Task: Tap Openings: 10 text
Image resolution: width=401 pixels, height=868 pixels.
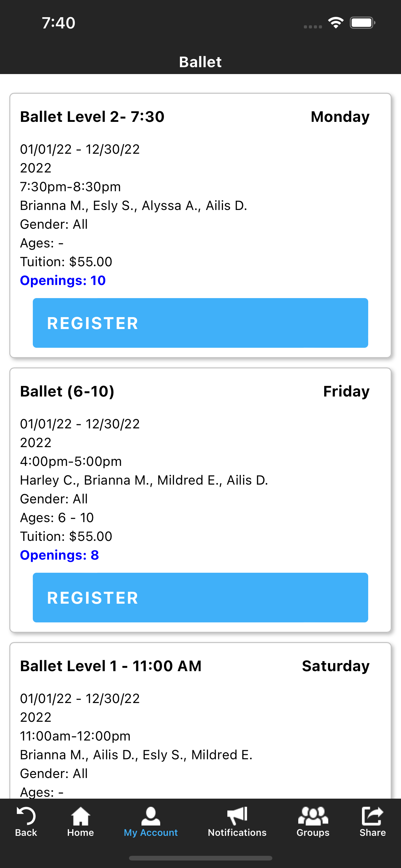Action: [63, 280]
